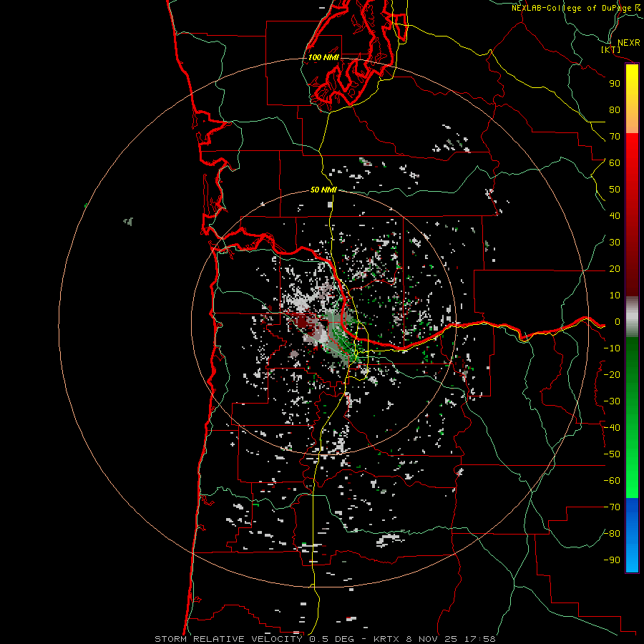Click the 0 value on velocity scale
This screenshot has height=644, width=644.
[618, 322]
